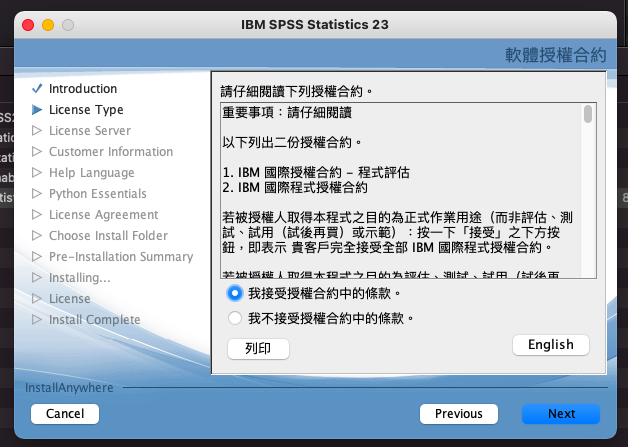
Task: Click the Installing... step arrow icon
Action: pos(37,277)
